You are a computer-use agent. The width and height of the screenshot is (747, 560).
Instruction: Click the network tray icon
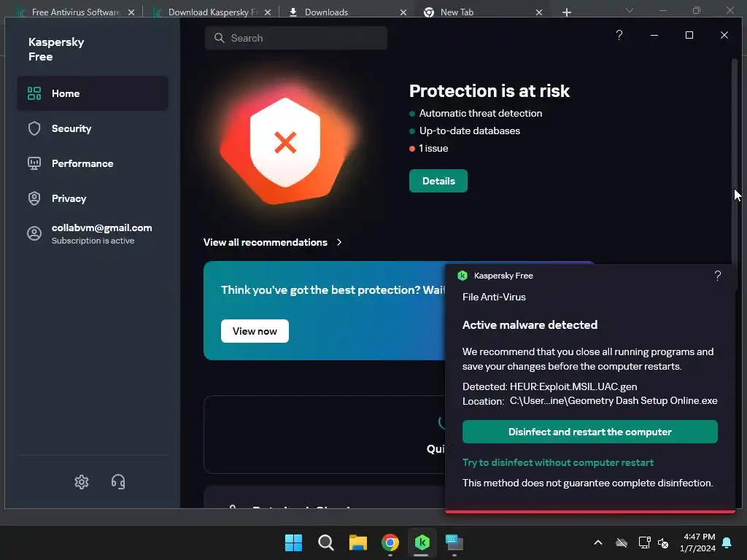645,542
